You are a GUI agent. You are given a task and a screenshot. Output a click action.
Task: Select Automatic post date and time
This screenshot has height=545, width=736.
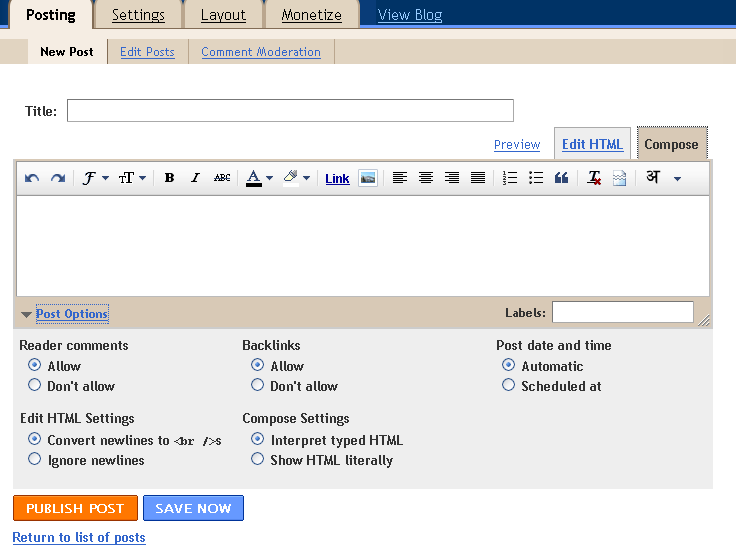(508, 365)
